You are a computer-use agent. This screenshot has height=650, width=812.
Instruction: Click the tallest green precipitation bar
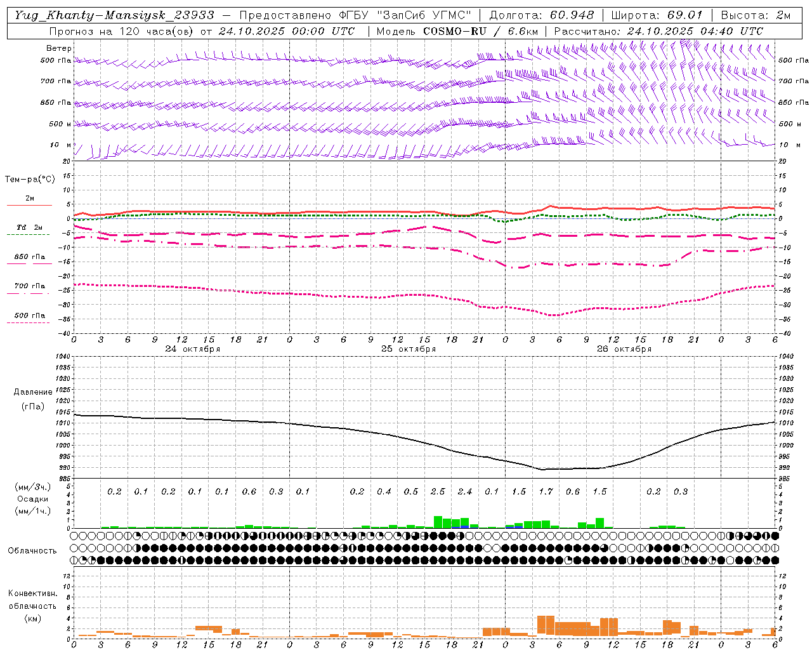pos(438,522)
